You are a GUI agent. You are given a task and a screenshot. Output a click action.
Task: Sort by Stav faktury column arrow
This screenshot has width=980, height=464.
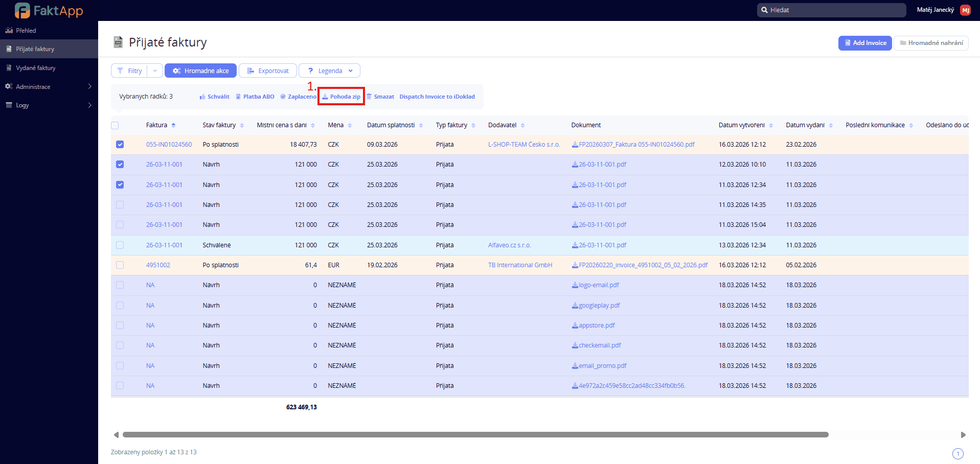[x=242, y=125]
